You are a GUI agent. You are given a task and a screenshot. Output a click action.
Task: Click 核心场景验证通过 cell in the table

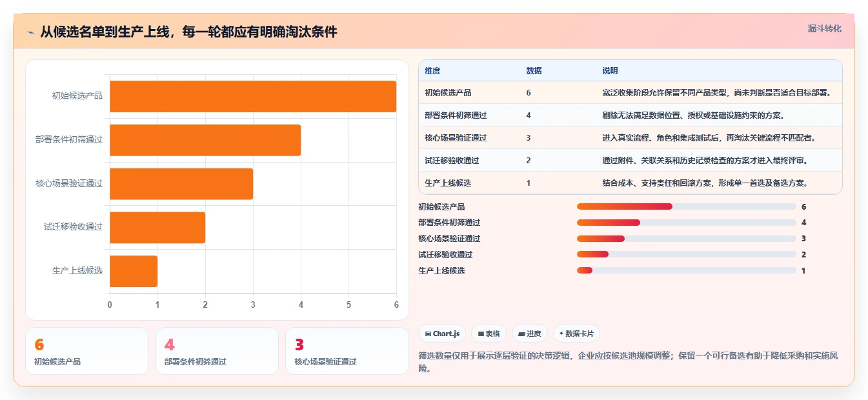point(456,138)
